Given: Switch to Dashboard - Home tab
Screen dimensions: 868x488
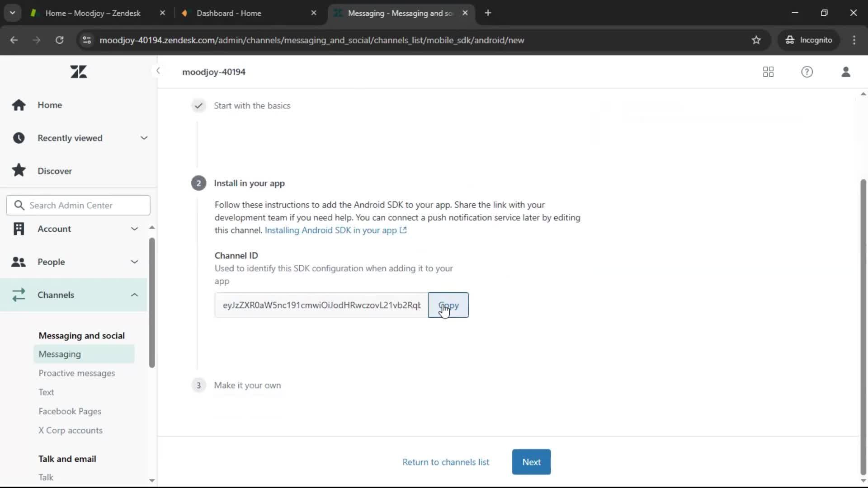Looking at the screenshot, I should point(250,13).
